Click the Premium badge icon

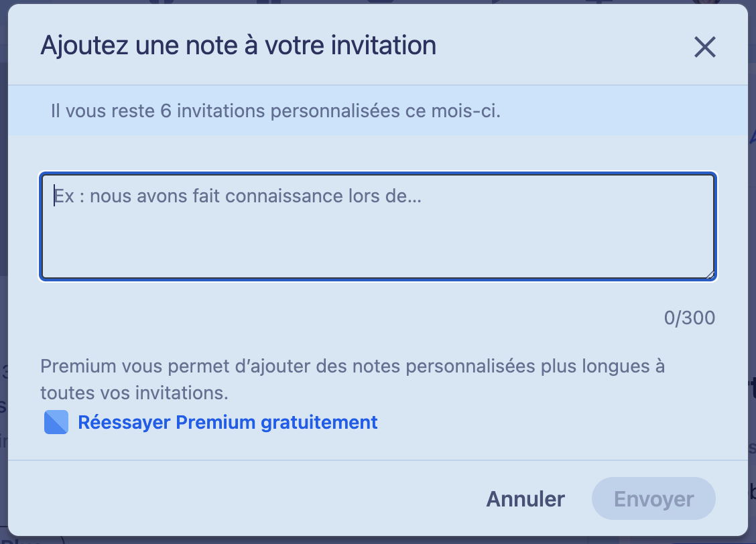coord(56,423)
